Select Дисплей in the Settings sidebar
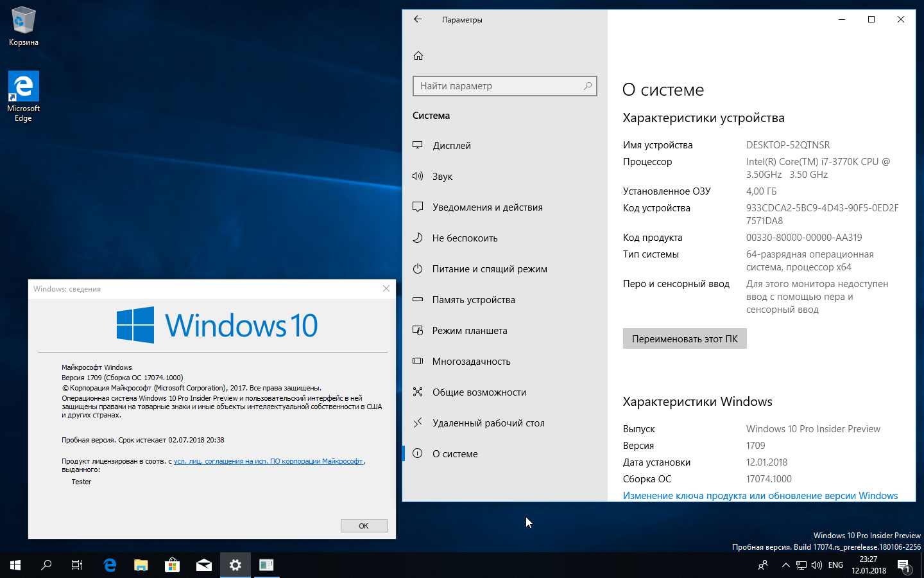924x578 pixels. tap(452, 146)
